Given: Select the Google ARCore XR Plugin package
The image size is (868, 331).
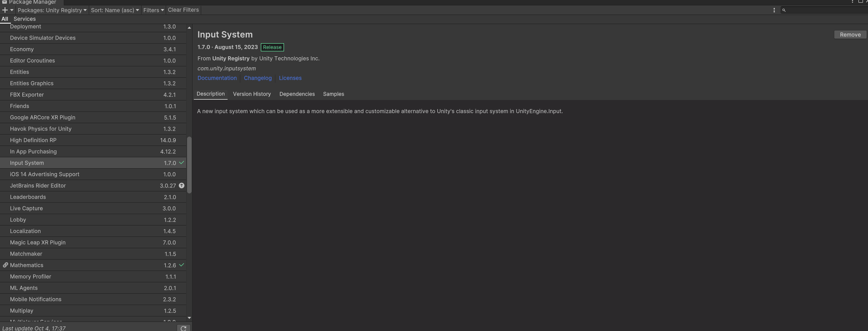Looking at the screenshot, I should [93, 117].
